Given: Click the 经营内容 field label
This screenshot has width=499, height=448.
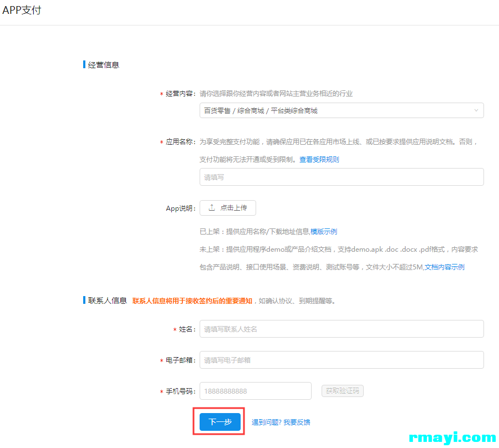Looking at the screenshot, I should pos(179,94).
